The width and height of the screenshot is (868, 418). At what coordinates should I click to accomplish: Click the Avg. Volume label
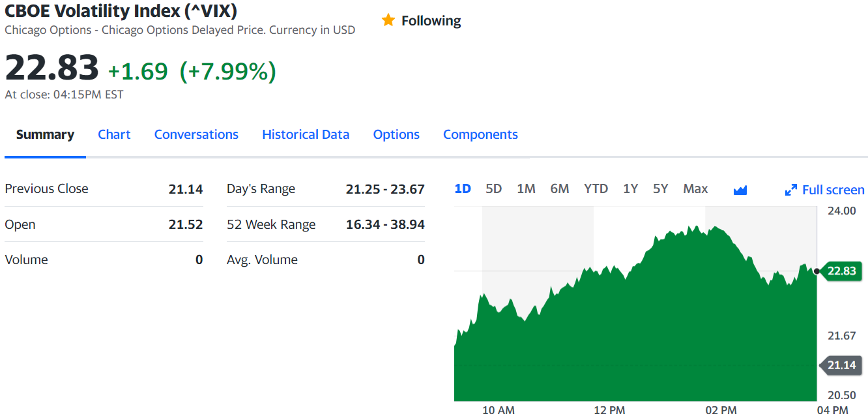(262, 260)
